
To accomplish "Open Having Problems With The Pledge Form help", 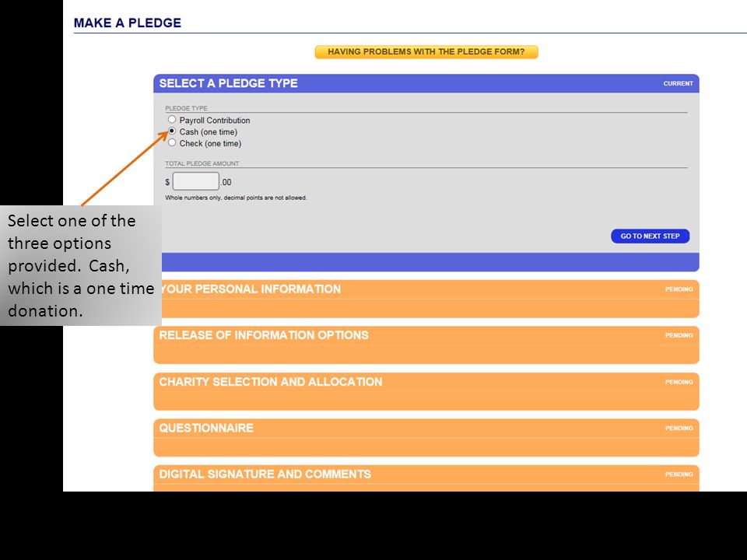I will [426, 52].
